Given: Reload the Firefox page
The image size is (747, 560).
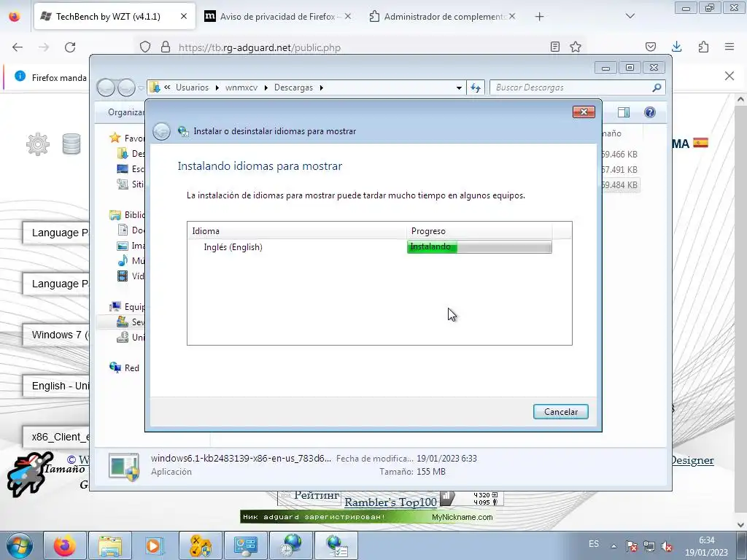Looking at the screenshot, I should pyautogui.click(x=70, y=47).
